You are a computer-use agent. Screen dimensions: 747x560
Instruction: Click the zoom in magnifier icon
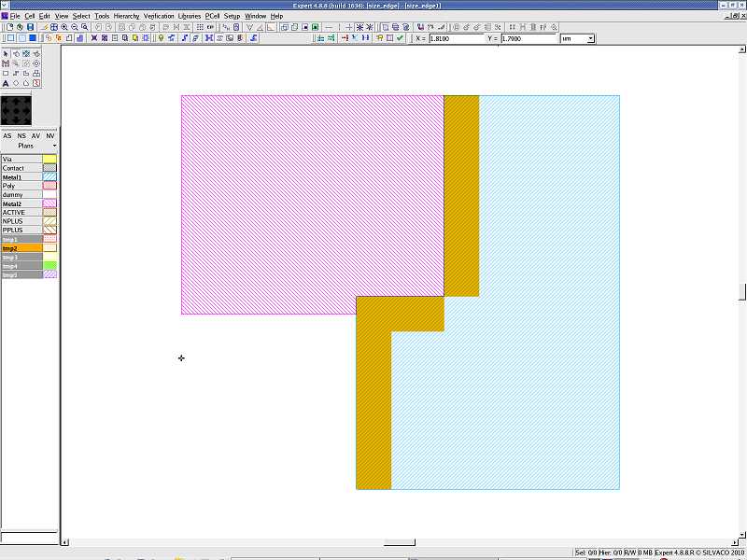[x=63, y=28]
